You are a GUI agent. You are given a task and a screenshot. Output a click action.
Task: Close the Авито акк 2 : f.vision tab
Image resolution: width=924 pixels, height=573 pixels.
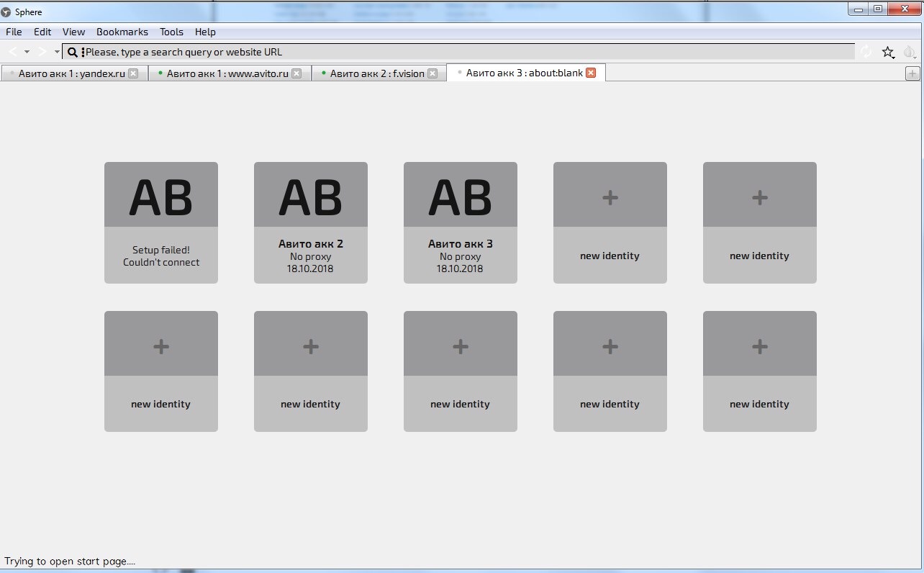(432, 73)
